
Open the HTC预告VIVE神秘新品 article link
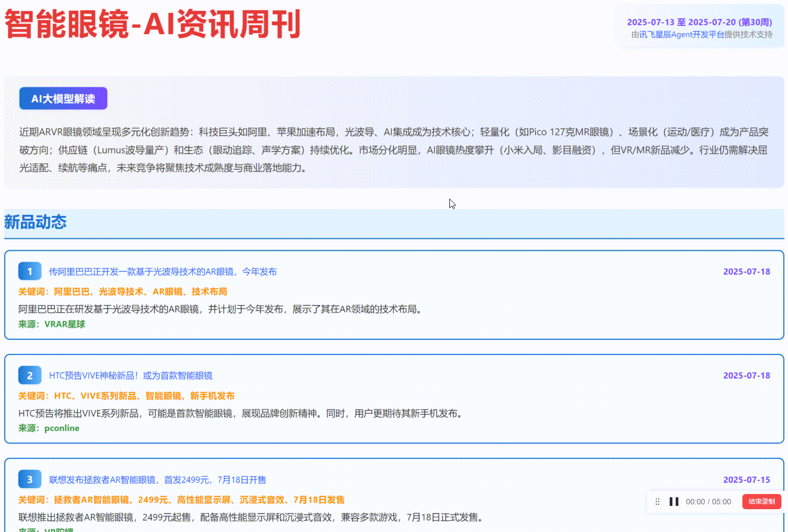click(x=131, y=376)
